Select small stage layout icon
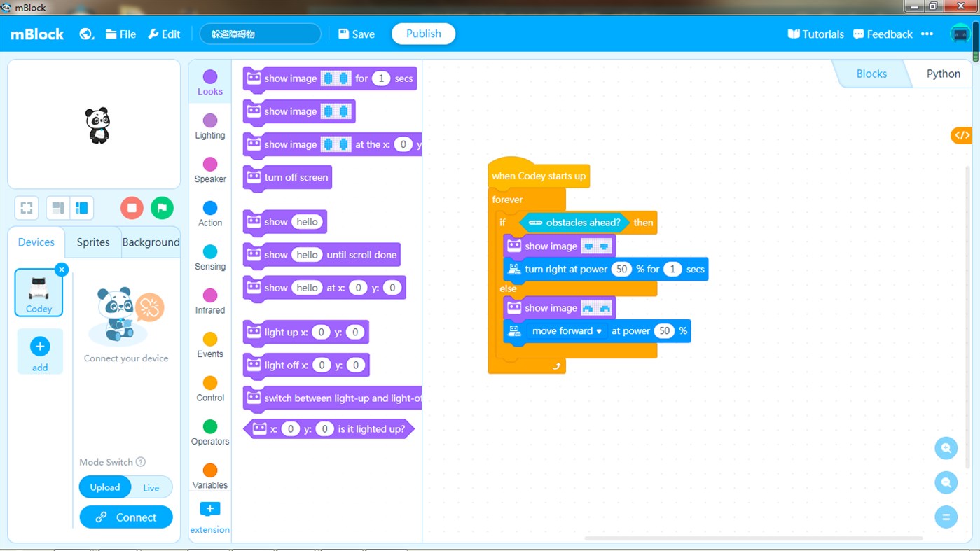Image resolution: width=980 pixels, height=551 pixels. (x=58, y=208)
